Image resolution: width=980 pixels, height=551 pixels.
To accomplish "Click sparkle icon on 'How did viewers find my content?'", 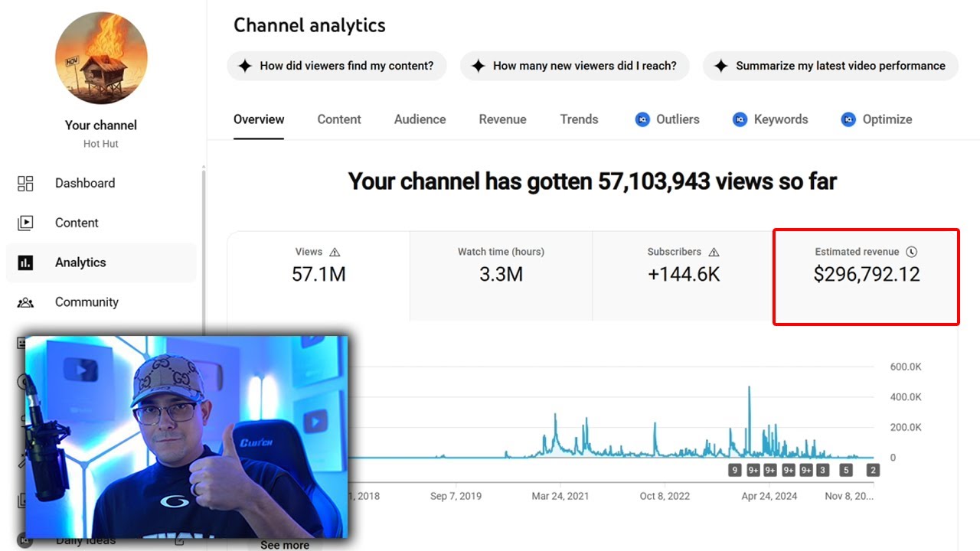I will coord(245,66).
